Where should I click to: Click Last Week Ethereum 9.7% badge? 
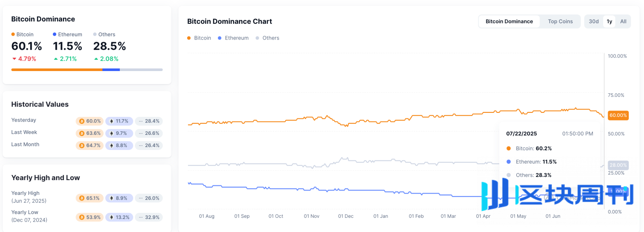pyautogui.click(x=119, y=133)
